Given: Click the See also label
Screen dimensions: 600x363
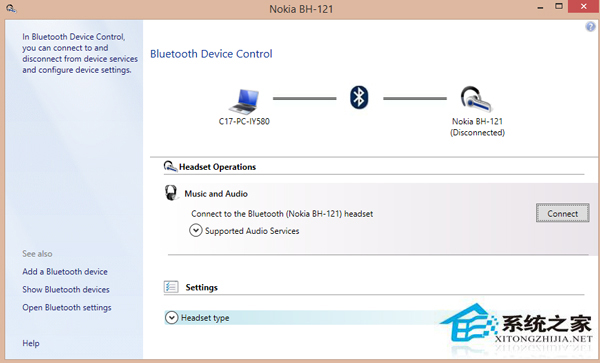Looking at the screenshot, I should 37,254.
